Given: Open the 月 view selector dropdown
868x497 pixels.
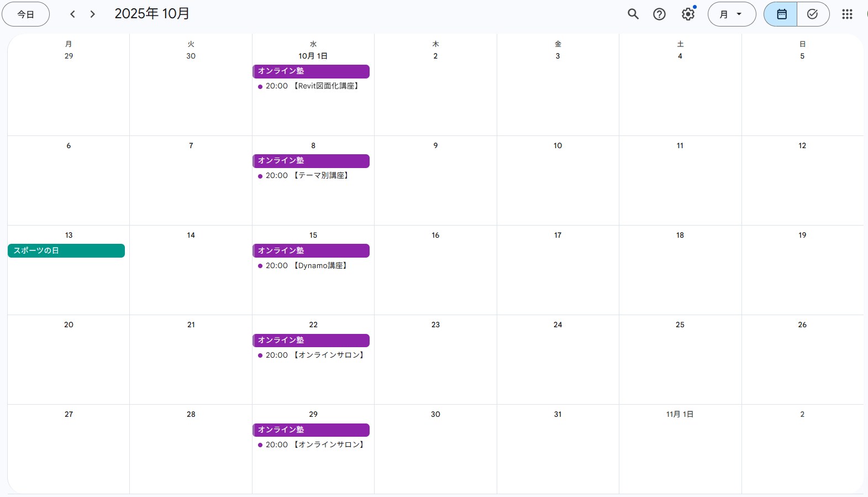Looking at the screenshot, I should click(732, 14).
